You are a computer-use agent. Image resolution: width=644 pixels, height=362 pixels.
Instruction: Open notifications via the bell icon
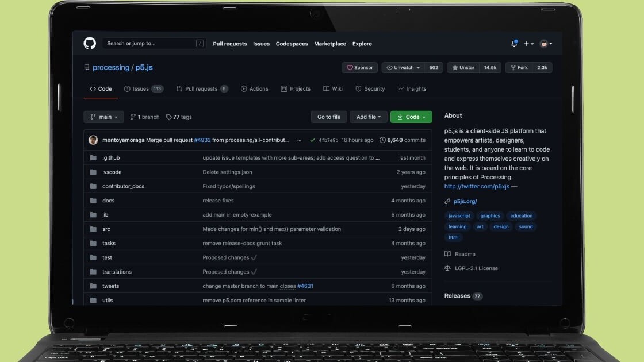(515, 43)
